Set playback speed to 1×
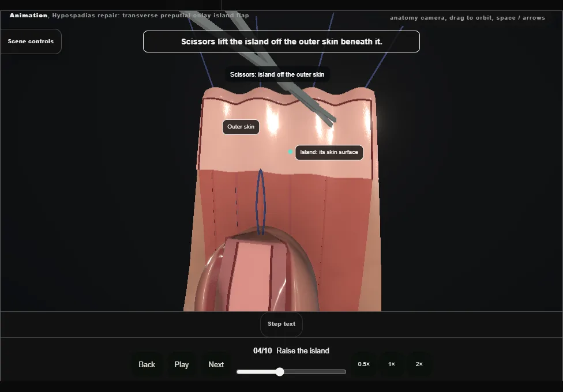The height and width of the screenshot is (392, 563). tap(392, 364)
